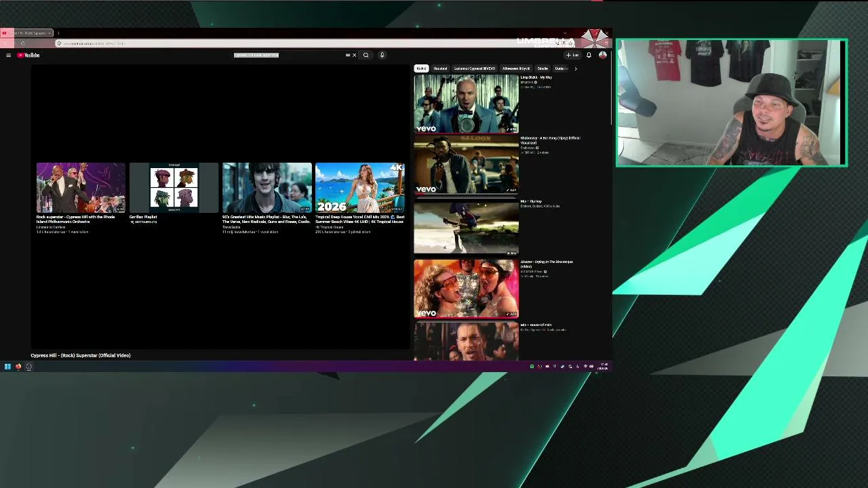
Task: Select the first 'Kaikki' filter chip
Action: point(421,68)
